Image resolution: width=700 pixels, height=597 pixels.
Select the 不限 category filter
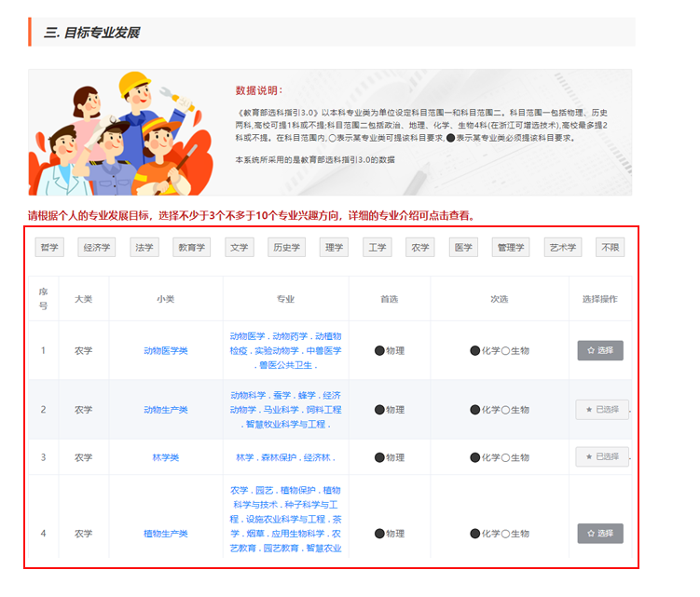(x=610, y=248)
